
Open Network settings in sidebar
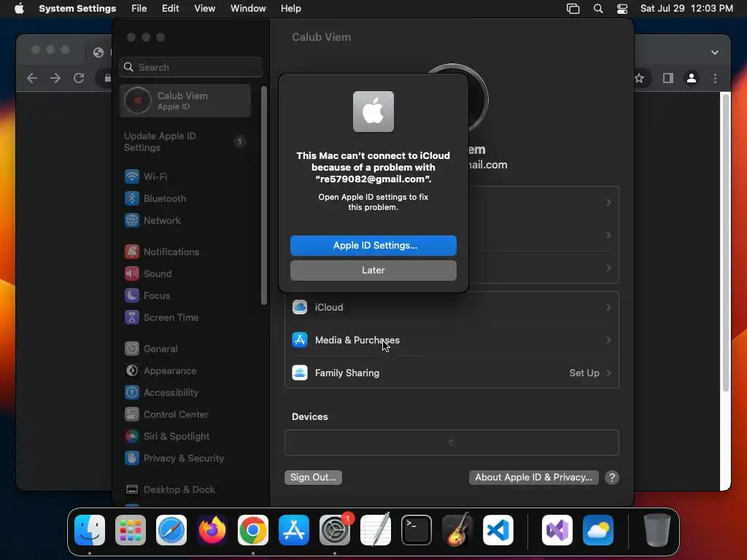point(152,220)
